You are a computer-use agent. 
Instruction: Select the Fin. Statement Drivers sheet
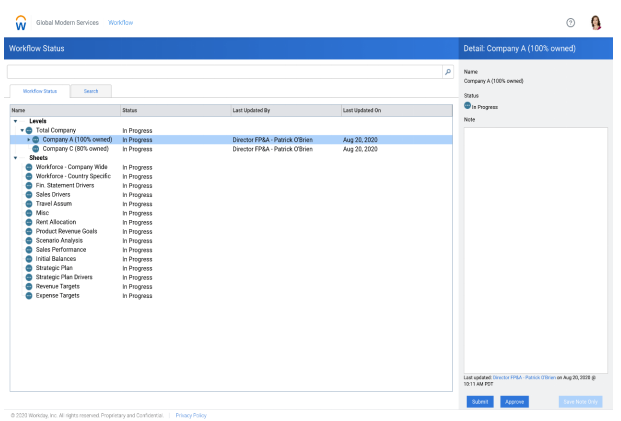pos(65,185)
